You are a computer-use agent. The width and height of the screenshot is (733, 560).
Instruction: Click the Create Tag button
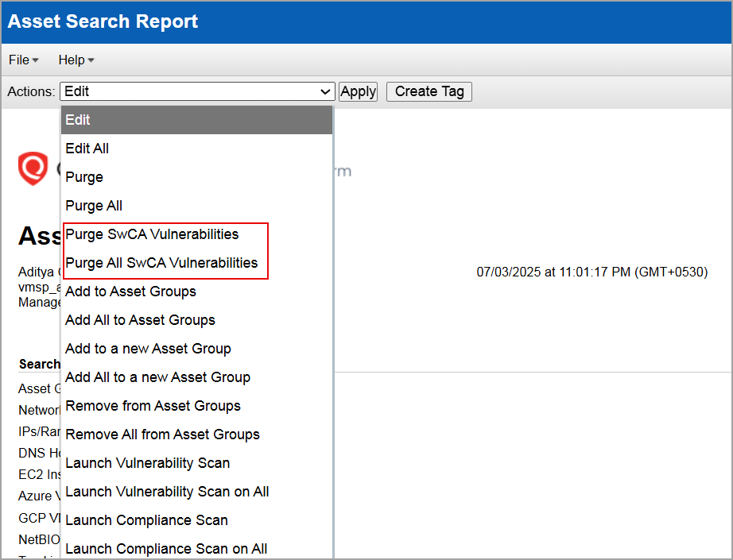(x=429, y=91)
